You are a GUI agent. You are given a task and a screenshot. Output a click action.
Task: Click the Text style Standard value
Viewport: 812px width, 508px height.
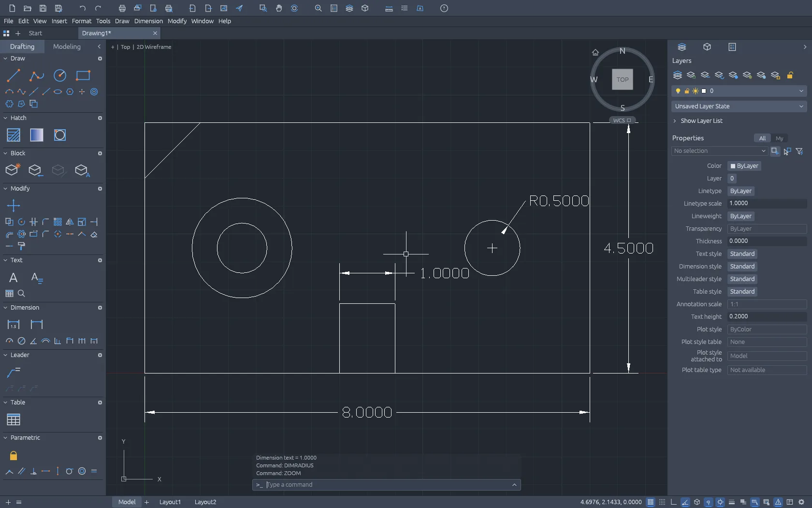point(742,254)
